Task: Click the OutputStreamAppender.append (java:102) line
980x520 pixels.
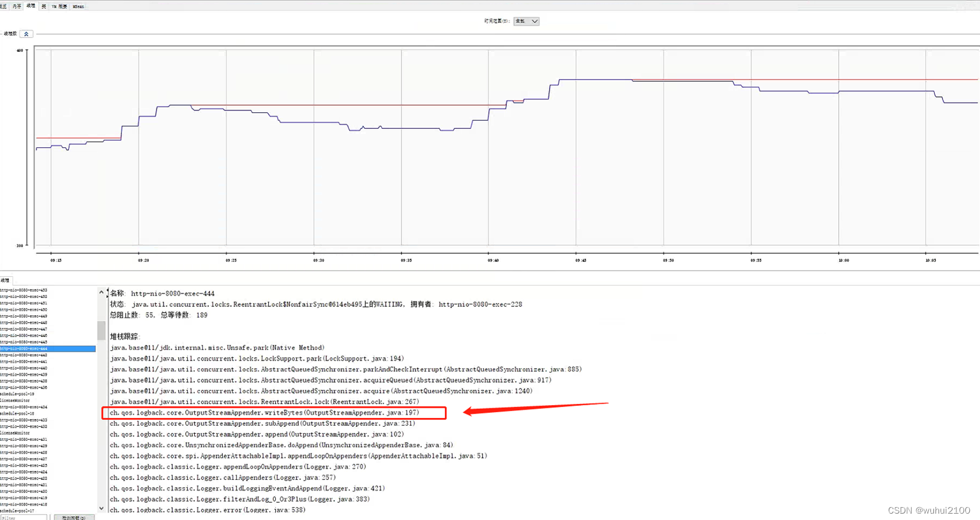Action: [257, 435]
